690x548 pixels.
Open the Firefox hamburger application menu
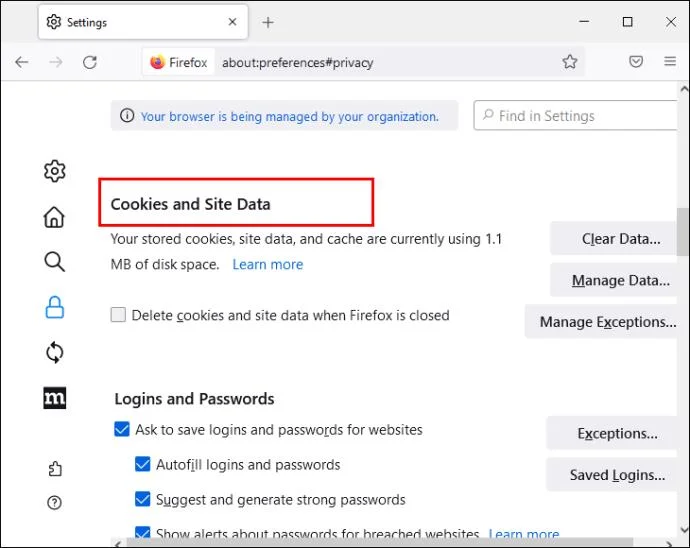pyautogui.click(x=670, y=61)
